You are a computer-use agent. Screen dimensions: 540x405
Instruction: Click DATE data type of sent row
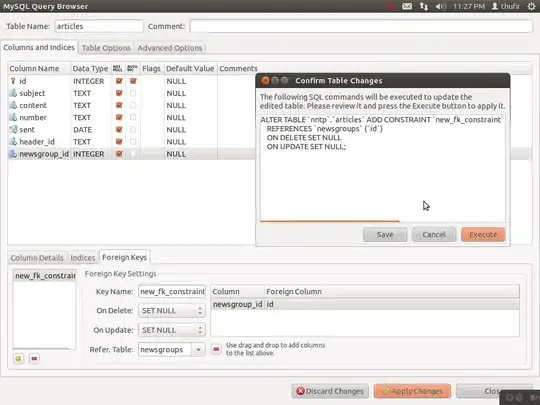[82, 129]
